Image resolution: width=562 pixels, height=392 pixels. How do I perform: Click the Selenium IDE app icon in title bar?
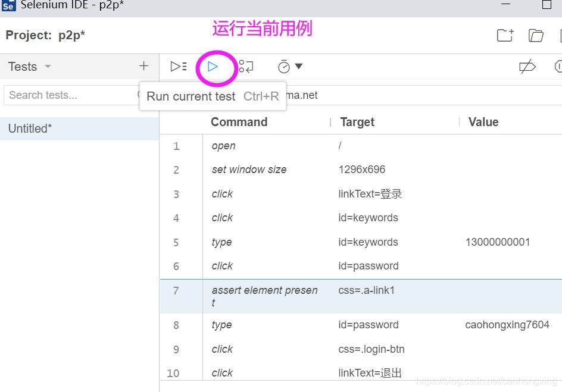8,5
